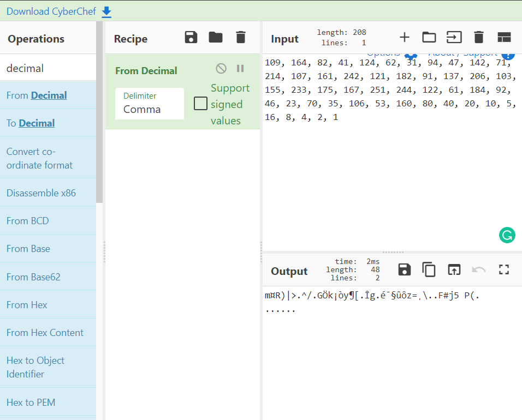Select the Disassemble x86 operation
Screen dimensions: 522x420
[48, 193]
